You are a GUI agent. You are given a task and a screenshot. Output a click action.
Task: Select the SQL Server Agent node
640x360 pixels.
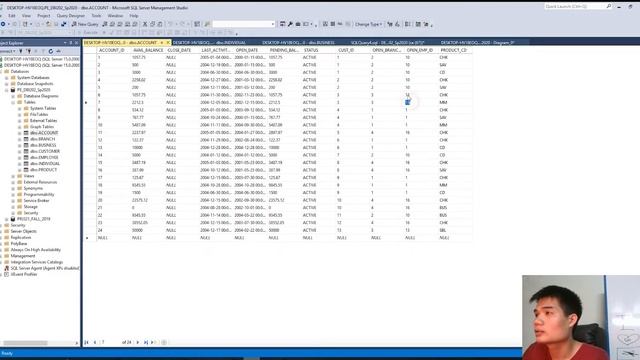[x=45, y=268]
